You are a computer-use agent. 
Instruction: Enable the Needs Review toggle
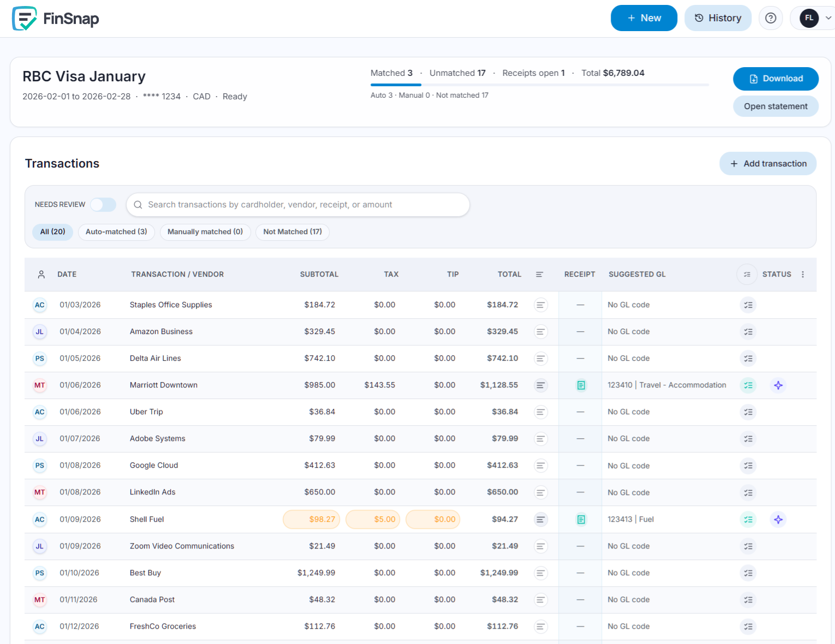click(x=103, y=204)
